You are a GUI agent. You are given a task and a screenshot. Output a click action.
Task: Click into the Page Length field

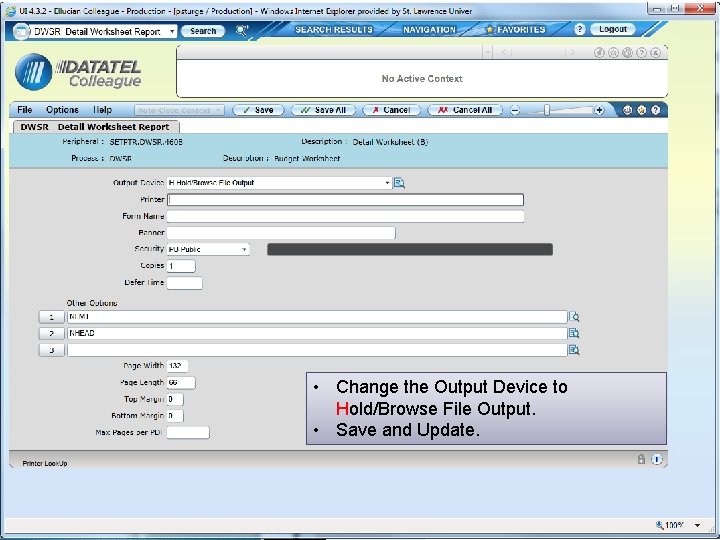pos(181,382)
